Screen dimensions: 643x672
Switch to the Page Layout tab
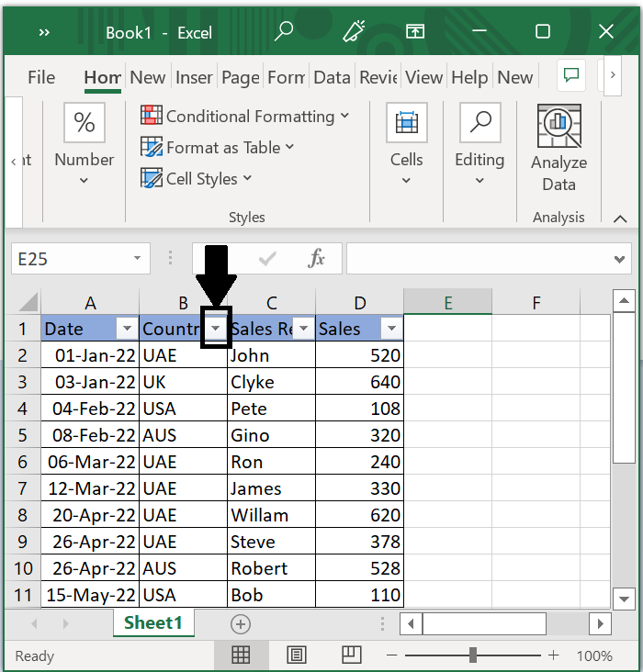click(x=241, y=77)
